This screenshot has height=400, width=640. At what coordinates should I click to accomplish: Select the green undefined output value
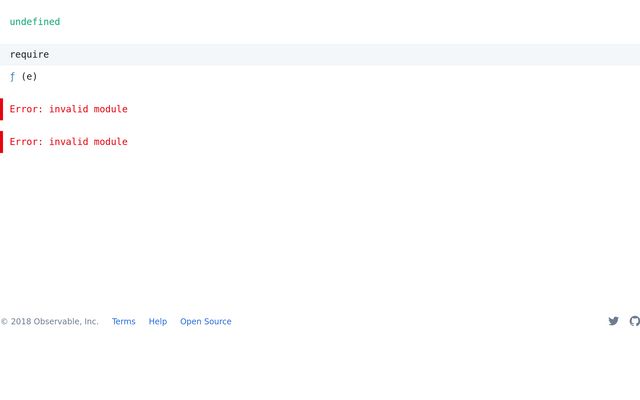(x=35, y=21)
